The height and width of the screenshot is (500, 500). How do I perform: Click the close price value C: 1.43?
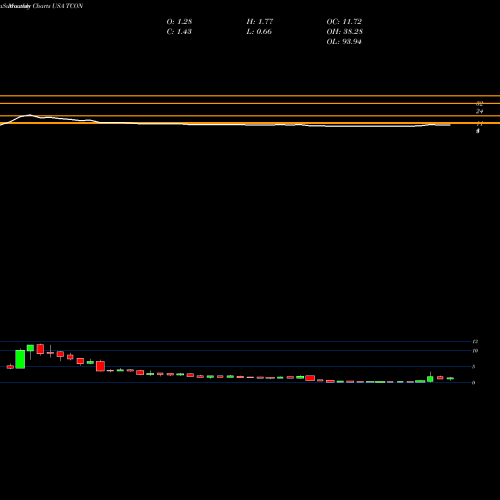(179, 32)
